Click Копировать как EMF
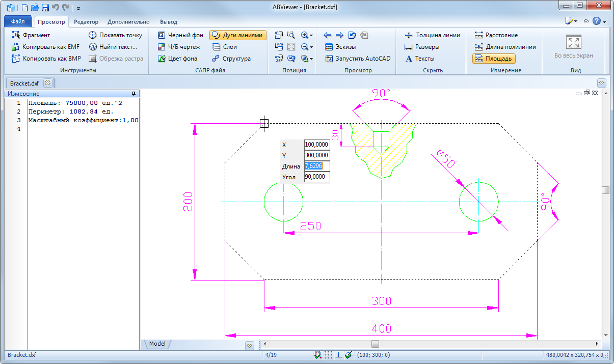This screenshot has width=614, height=364. click(45, 47)
